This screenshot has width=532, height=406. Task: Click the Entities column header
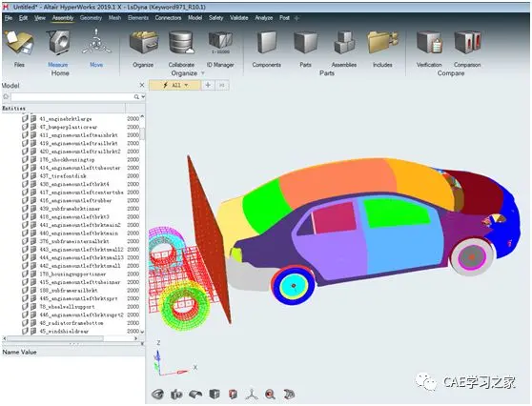click(x=64, y=109)
